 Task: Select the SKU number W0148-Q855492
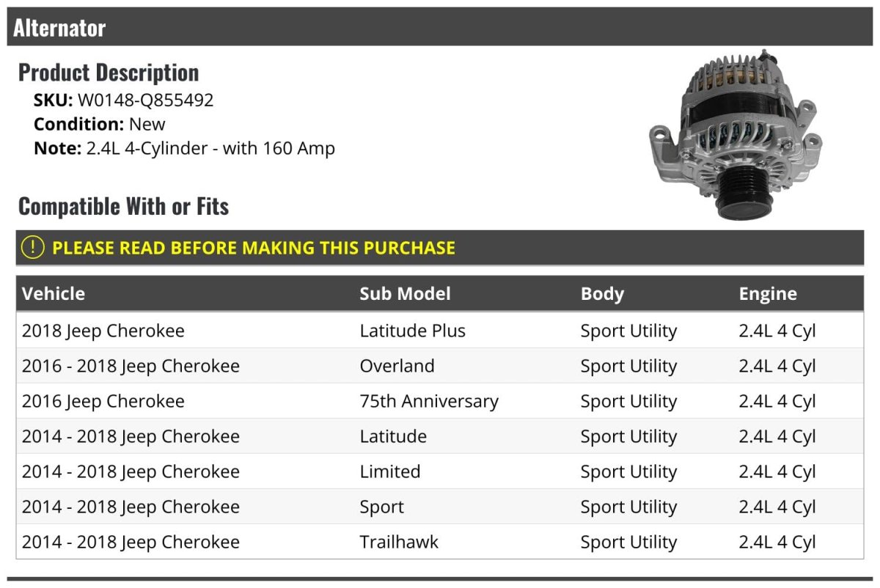[145, 100]
